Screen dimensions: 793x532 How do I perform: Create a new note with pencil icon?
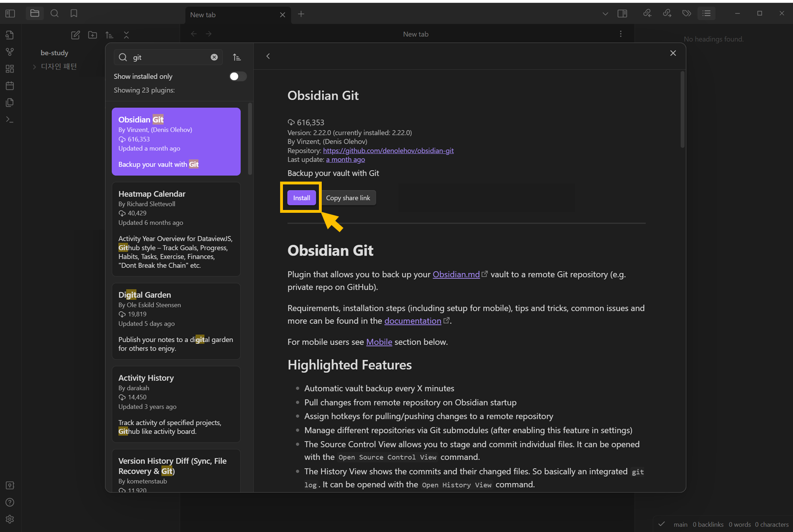(75, 35)
